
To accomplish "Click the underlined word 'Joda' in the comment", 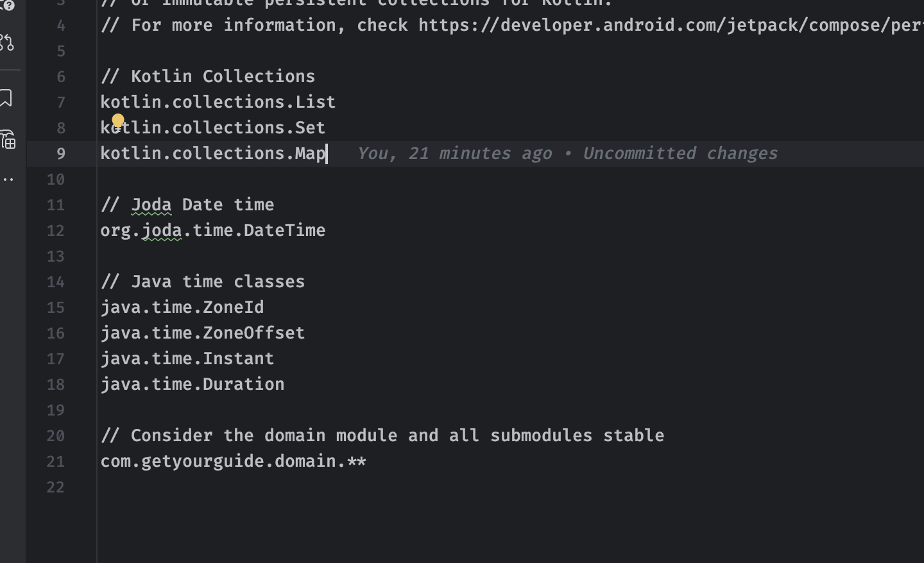I will (x=151, y=205).
